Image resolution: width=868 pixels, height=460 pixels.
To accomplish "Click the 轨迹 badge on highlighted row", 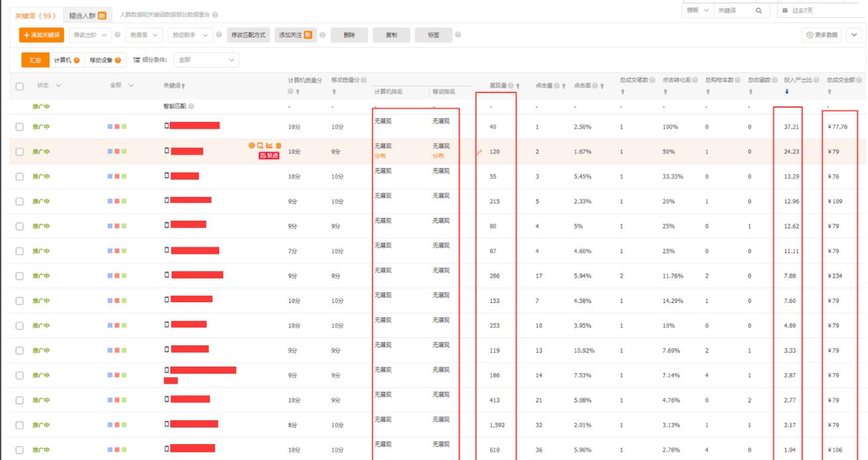I will (269, 155).
